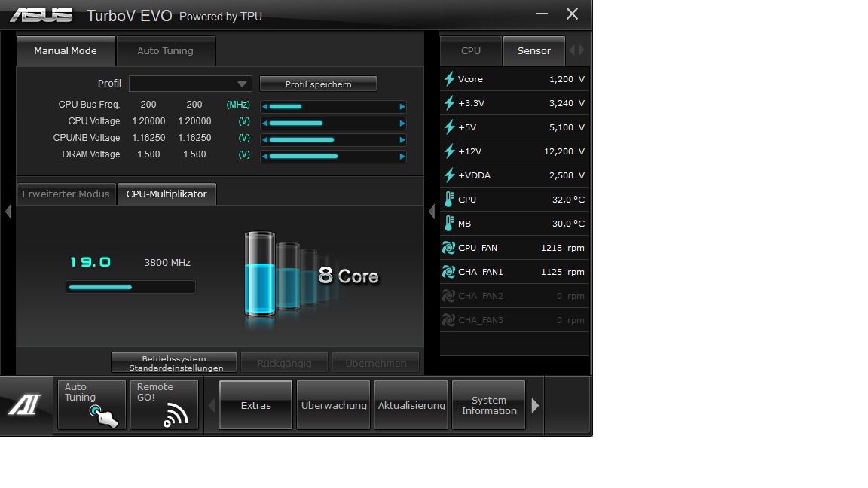Click the sensor tabs left arrow
The height and width of the screenshot is (488, 868).
click(573, 50)
